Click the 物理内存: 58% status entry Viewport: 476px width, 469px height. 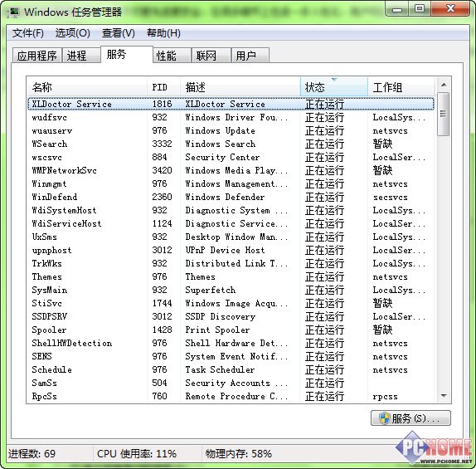point(239,454)
